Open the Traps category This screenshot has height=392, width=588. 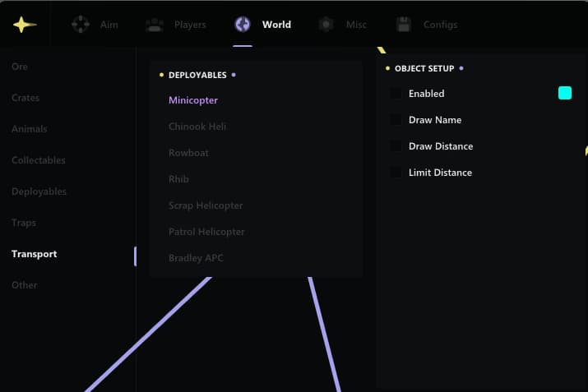pyautogui.click(x=24, y=223)
